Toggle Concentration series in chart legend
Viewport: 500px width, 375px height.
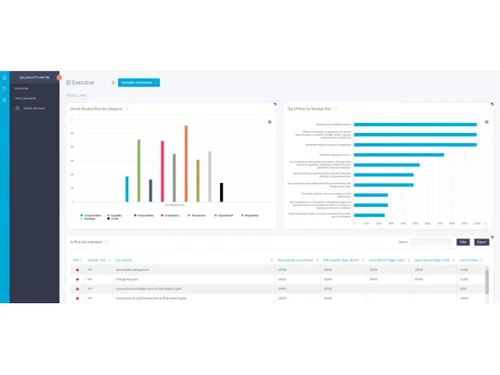pos(91,215)
